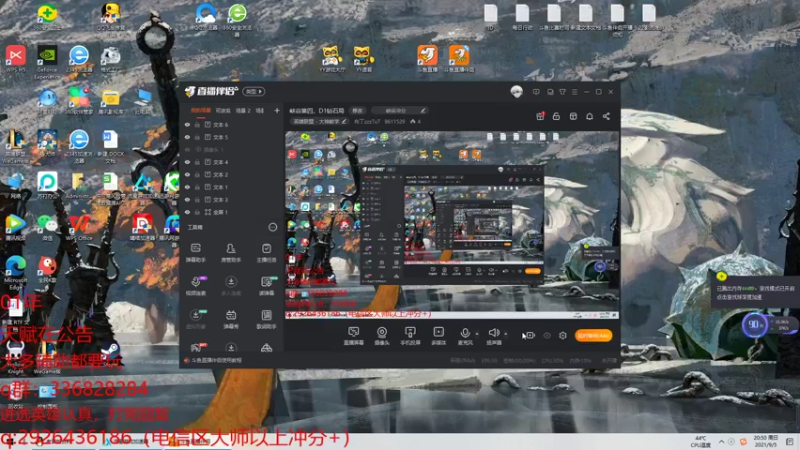Open the Microsoft Edge desktop shortcut
800x450 pixels.
15,273
